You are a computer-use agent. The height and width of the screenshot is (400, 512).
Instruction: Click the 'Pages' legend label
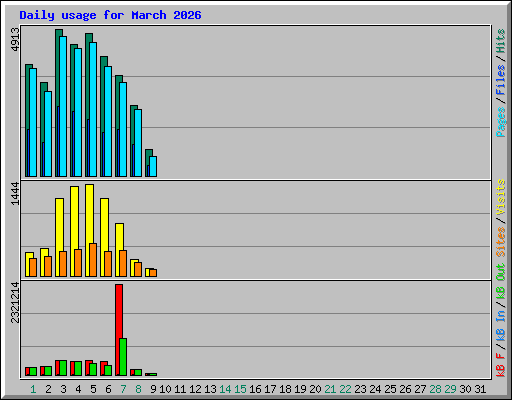501,122
